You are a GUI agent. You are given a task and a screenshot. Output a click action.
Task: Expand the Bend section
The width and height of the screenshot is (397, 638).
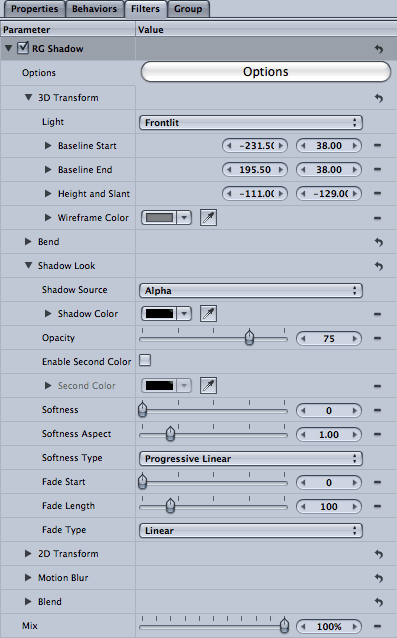28,241
